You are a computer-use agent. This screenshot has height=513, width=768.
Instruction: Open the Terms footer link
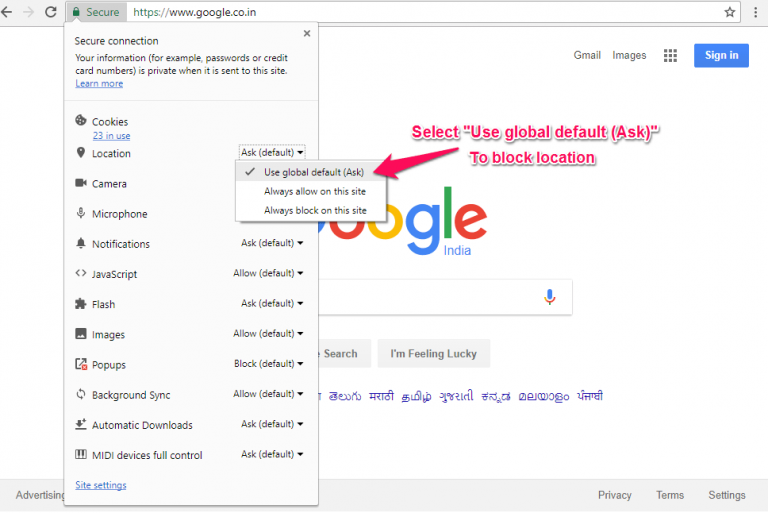coord(670,495)
